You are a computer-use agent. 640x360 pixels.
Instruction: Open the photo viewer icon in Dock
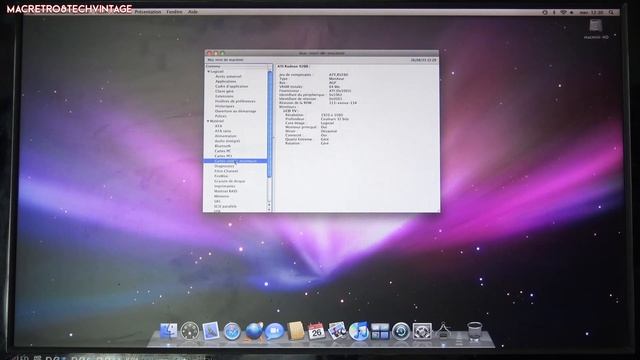(x=338, y=331)
